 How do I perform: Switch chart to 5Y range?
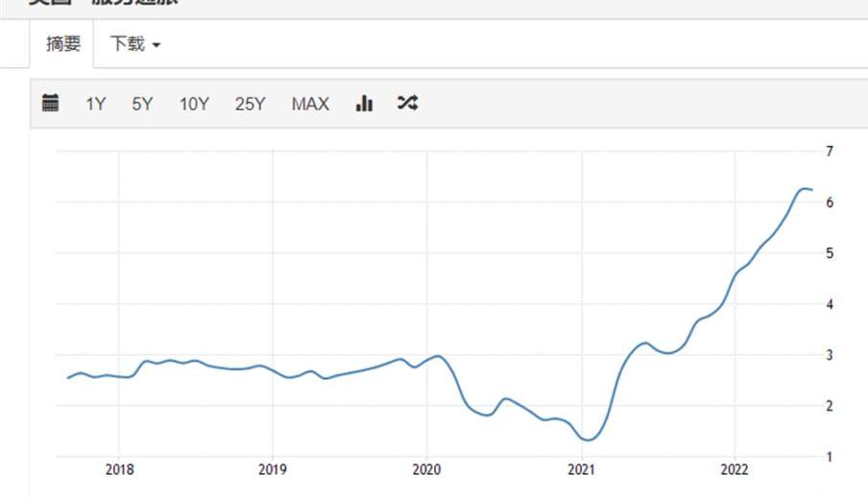pos(142,105)
